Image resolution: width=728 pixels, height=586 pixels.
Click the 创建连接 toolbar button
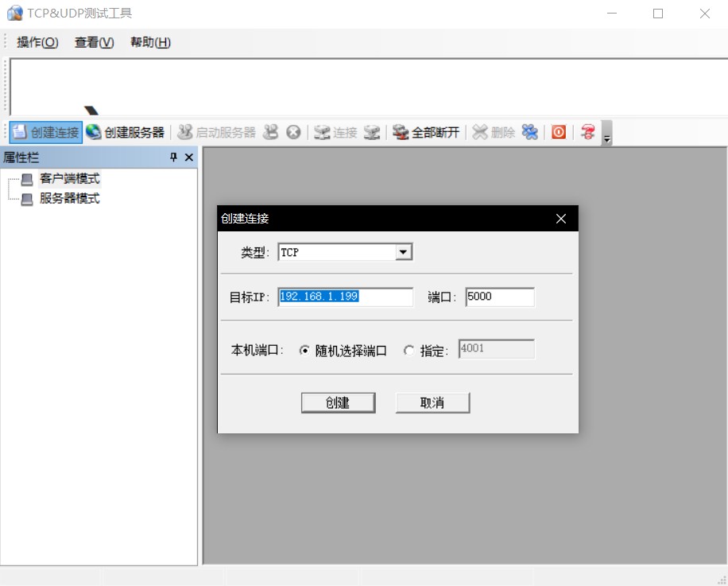coord(46,132)
